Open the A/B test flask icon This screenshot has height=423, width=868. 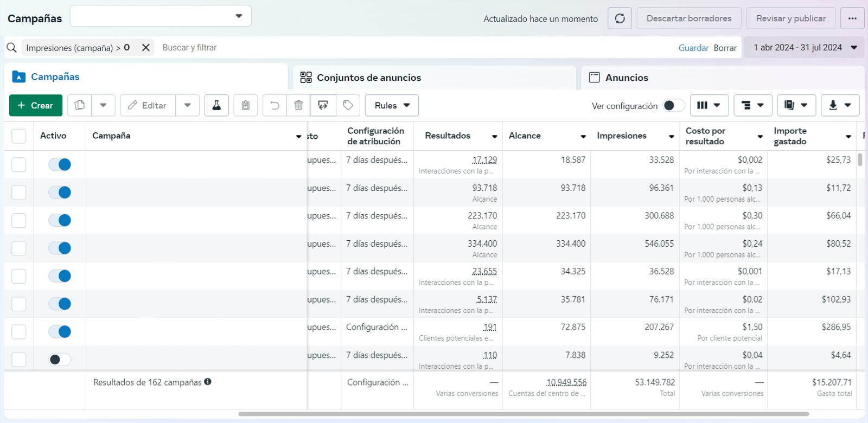216,105
